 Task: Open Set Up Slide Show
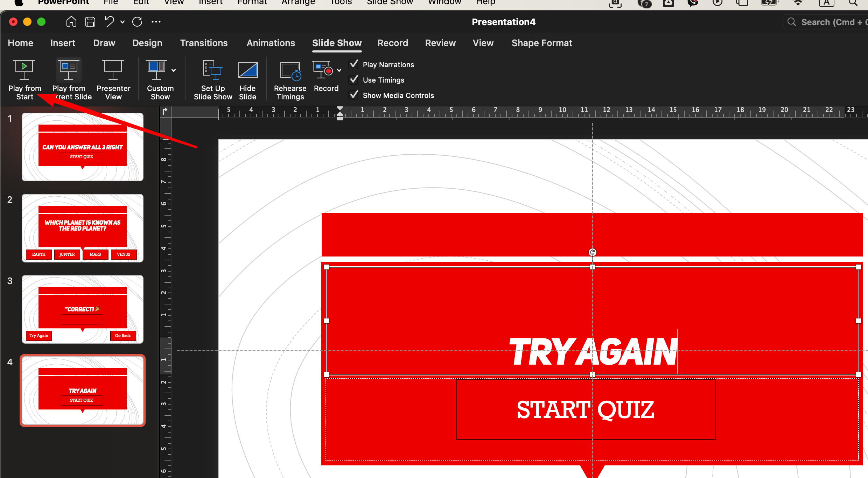213,80
